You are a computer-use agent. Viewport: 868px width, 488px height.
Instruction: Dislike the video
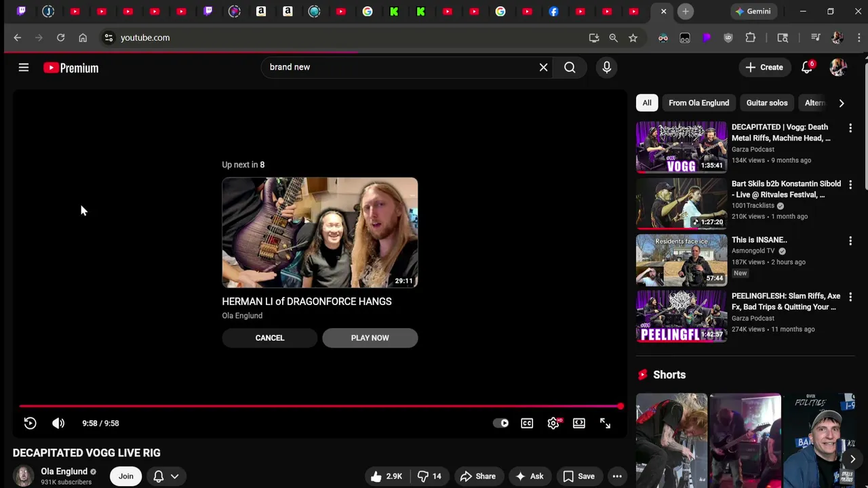click(x=429, y=476)
